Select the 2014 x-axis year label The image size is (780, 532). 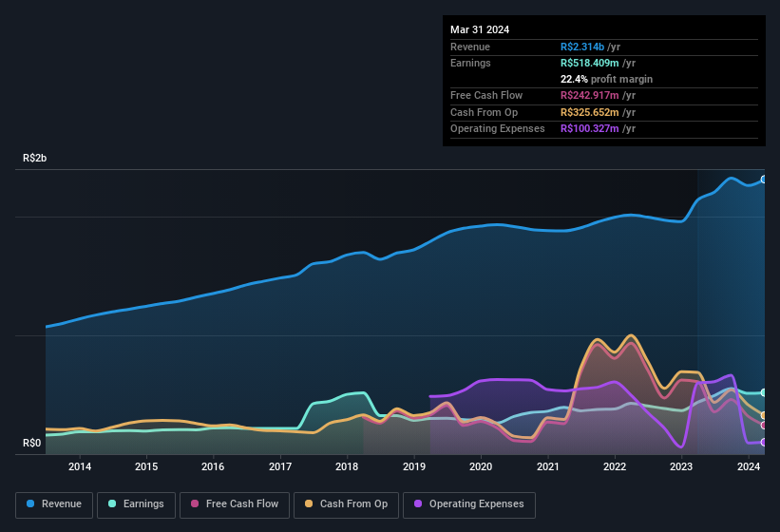click(80, 466)
